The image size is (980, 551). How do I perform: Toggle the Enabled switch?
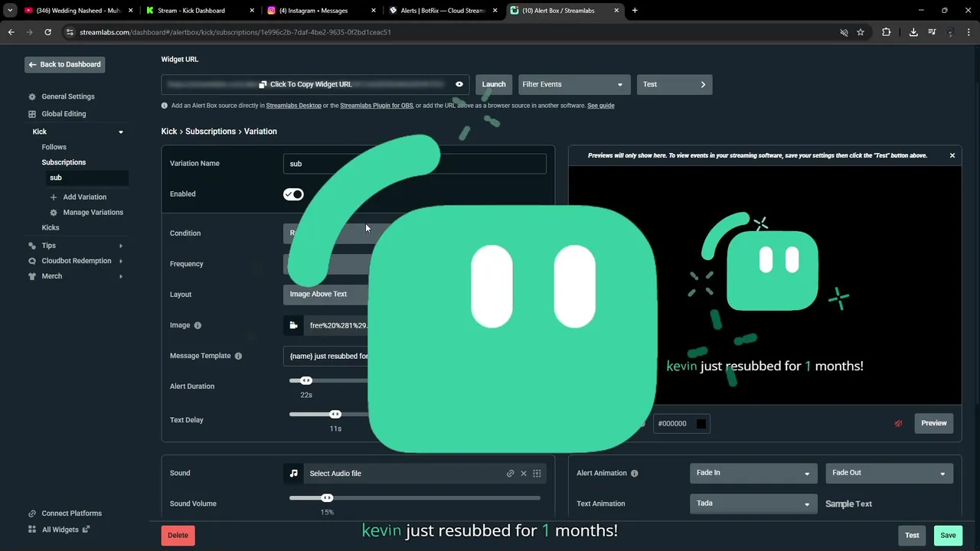[293, 194]
